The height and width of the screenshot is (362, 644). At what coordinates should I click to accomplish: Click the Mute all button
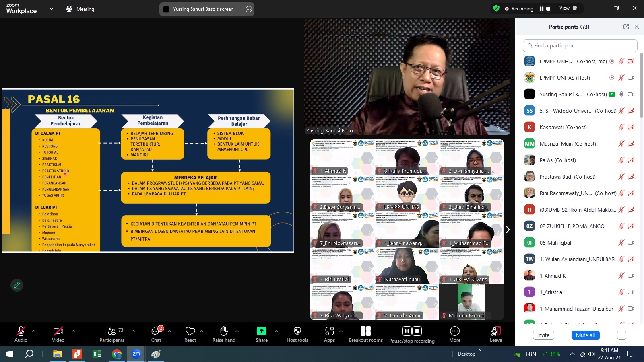[x=585, y=335]
